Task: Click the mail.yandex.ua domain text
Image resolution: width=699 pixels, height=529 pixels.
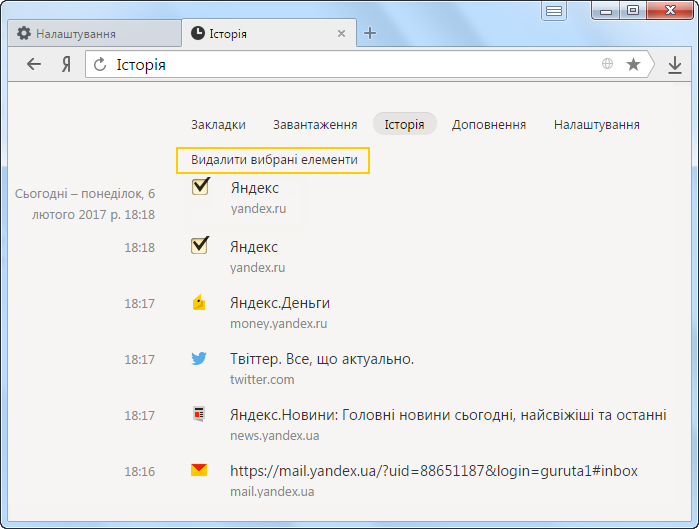Action: tap(272, 492)
